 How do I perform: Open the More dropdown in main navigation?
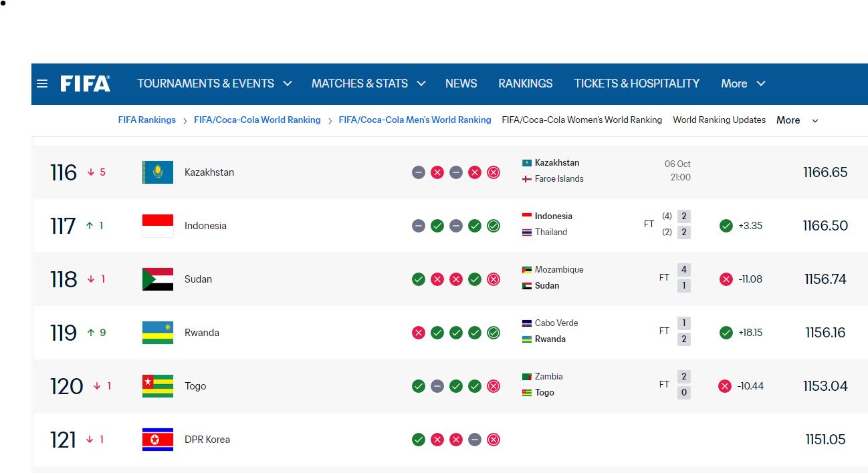click(743, 84)
